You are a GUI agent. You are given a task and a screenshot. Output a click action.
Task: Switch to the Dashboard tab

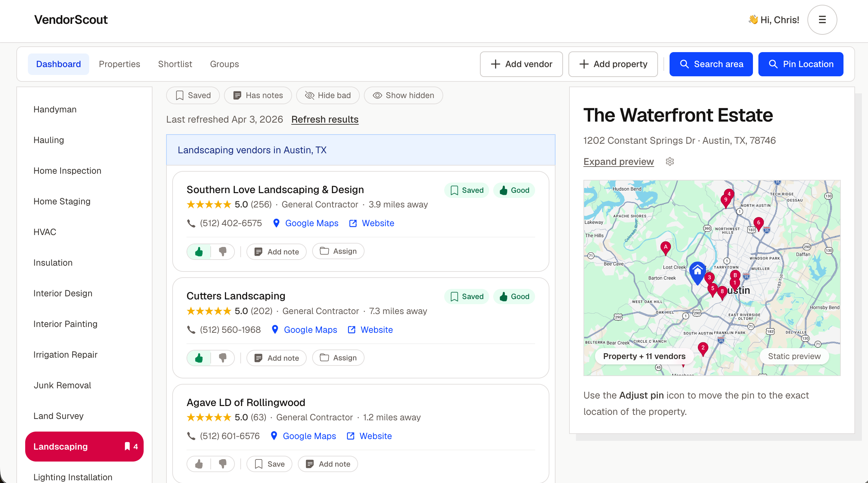[x=59, y=64]
